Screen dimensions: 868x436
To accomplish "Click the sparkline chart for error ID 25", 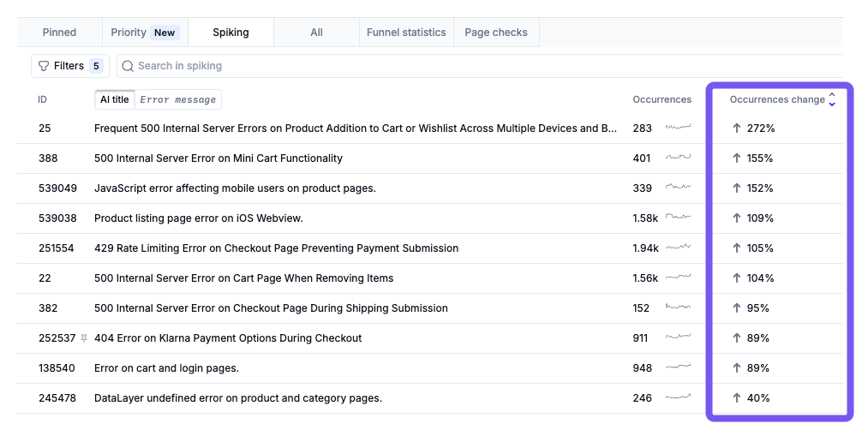I will (678, 128).
